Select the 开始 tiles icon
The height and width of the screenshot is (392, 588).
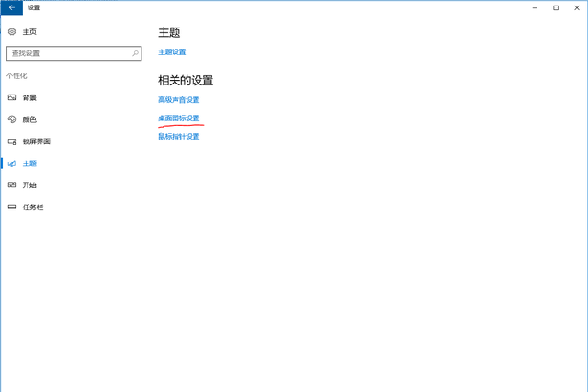tap(12, 185)
